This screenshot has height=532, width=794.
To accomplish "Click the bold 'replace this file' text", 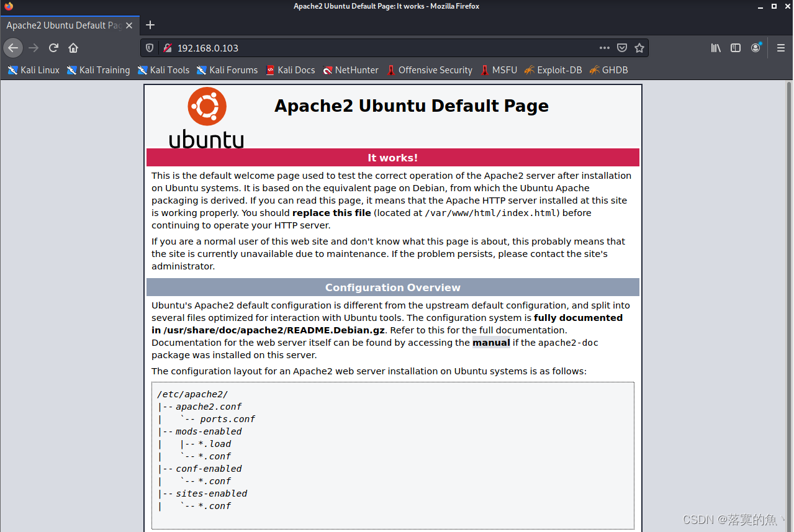I will pos(332,213).
